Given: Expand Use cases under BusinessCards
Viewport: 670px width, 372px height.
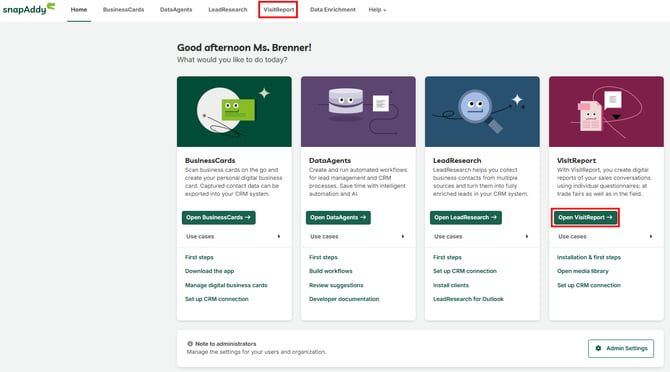Looking at the screenshot, I should click(x=233, y=236).
